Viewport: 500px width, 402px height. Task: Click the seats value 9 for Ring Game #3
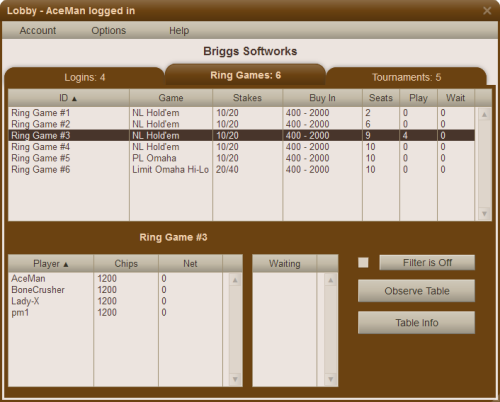pos(368,135)
